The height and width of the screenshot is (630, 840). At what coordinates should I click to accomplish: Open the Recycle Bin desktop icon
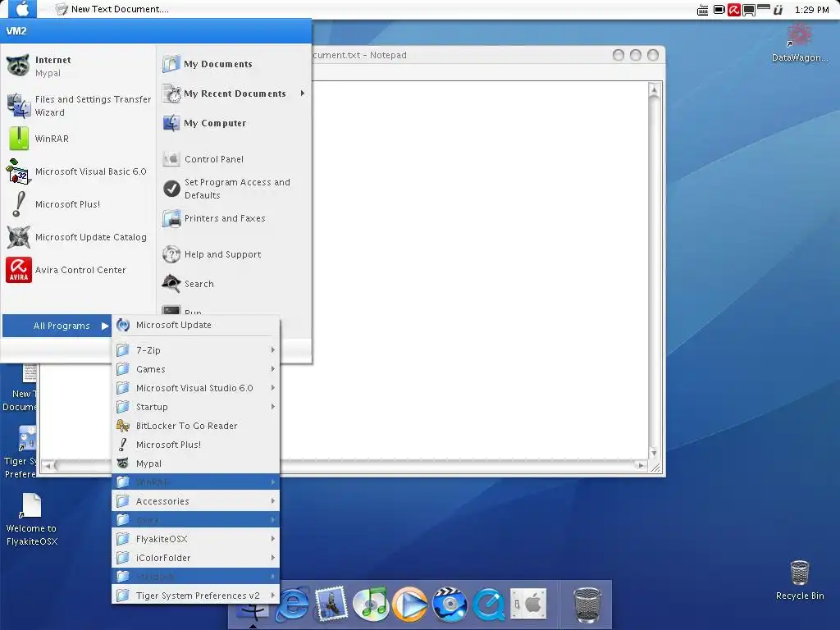(799, 580)
